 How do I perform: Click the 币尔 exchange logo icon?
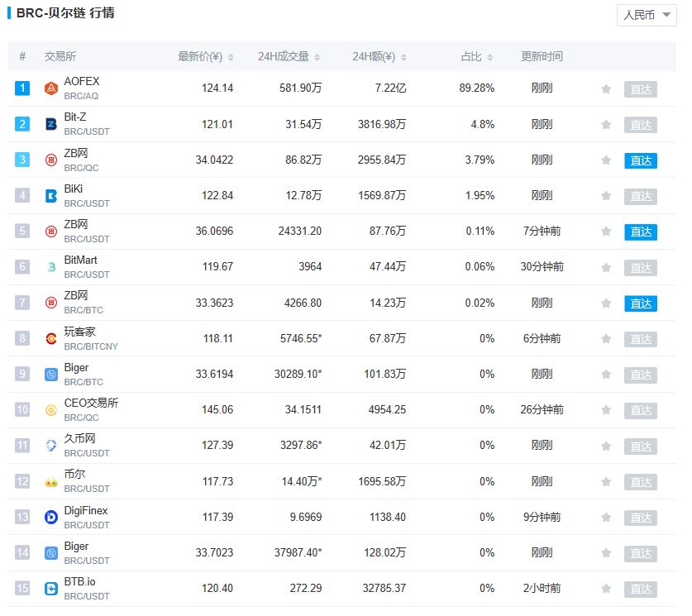pos(51,481)
